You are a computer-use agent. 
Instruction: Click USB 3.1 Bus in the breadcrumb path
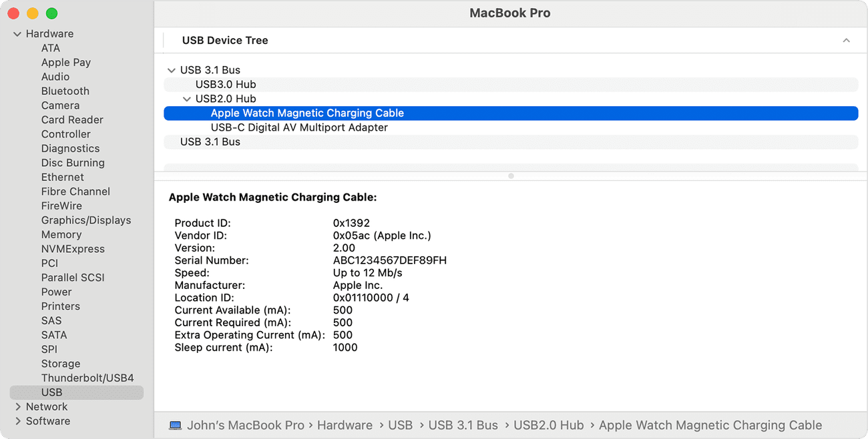(463, 425)
